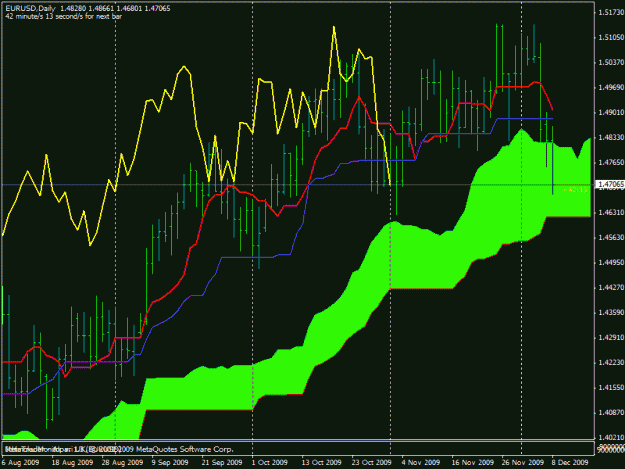Image resolution: width=625 pixels, height=469 pixels.
Task: Click the 6 Aug 2009 date label
Action: (x=20, y=462)
